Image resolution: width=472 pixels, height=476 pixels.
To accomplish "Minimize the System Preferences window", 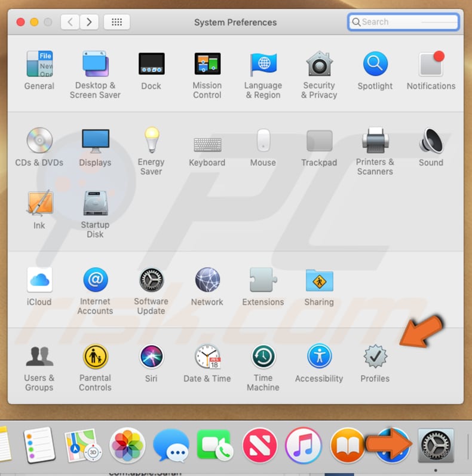I will [34, 22].
